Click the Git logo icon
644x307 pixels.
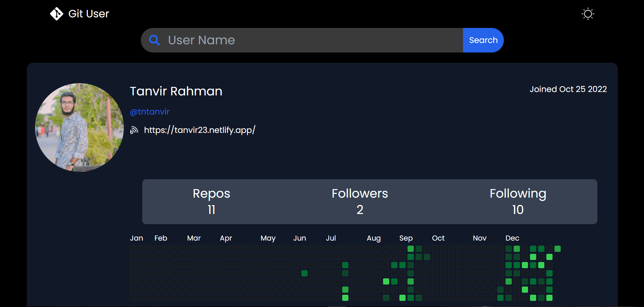[56, 14]
